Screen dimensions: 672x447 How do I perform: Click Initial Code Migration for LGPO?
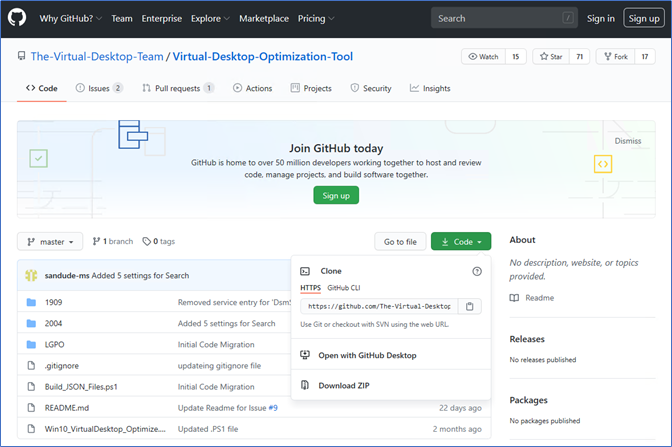(x=216, y=345)
